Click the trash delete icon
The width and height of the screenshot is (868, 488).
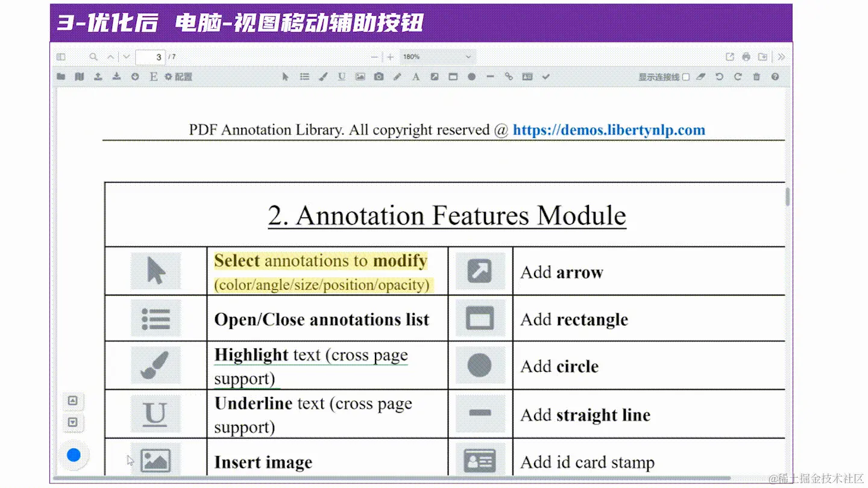tap(756, 77)
